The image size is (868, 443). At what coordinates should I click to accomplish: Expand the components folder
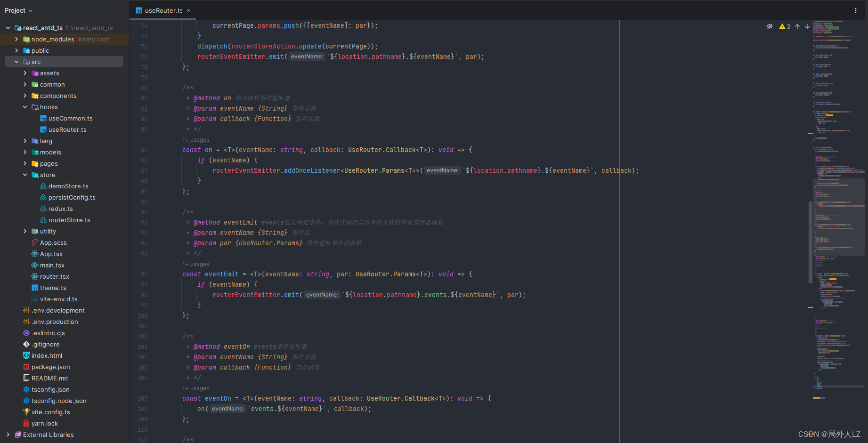[x=25, y=96]
